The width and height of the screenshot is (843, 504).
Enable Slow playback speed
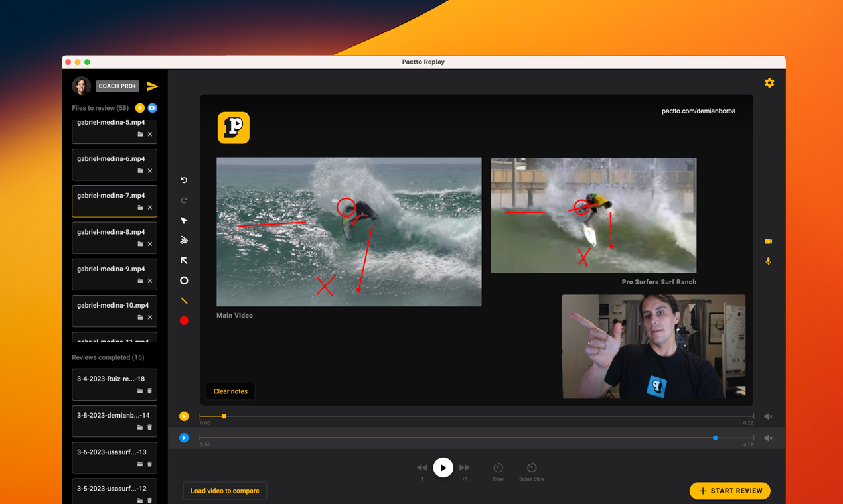pos(498,468)
